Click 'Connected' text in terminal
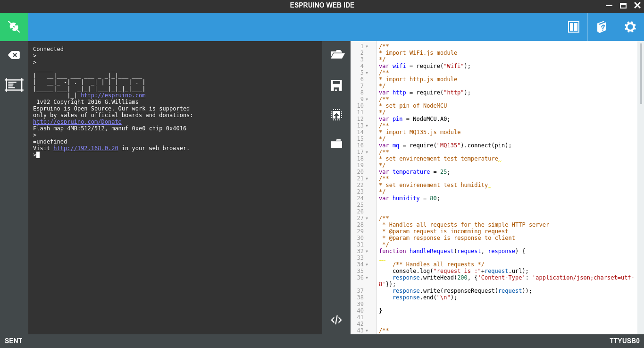The height and width of the screenshot is (348, 644). 48,49
